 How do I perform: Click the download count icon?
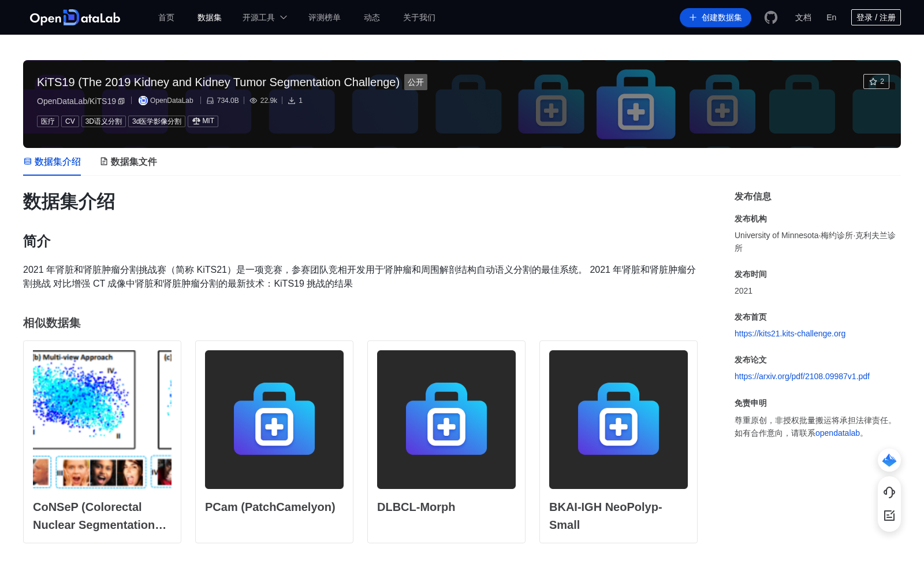(292, 101)
